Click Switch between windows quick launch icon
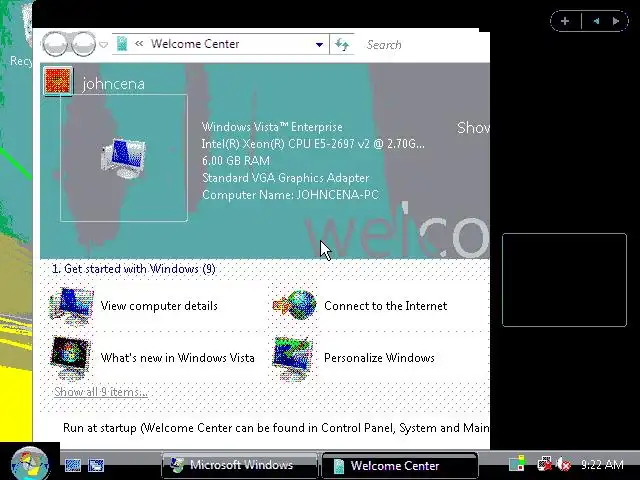 coord(96,465)
